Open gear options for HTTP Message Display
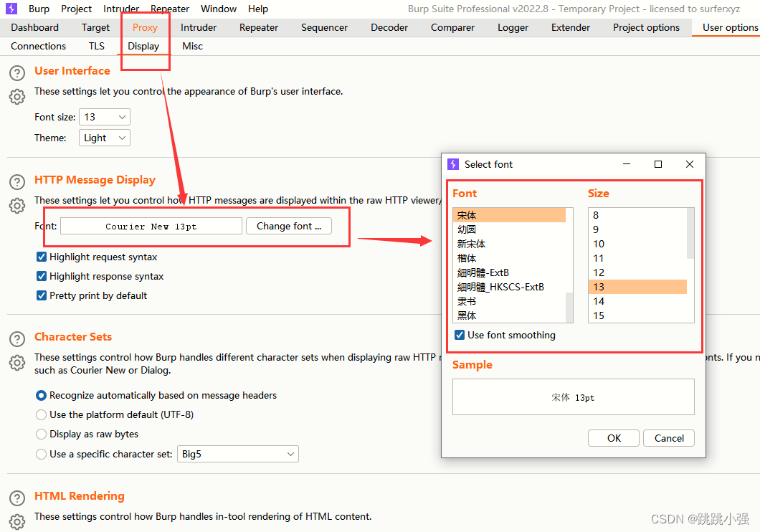Screen dimensions: 760x532 click(x=17, y=206)
